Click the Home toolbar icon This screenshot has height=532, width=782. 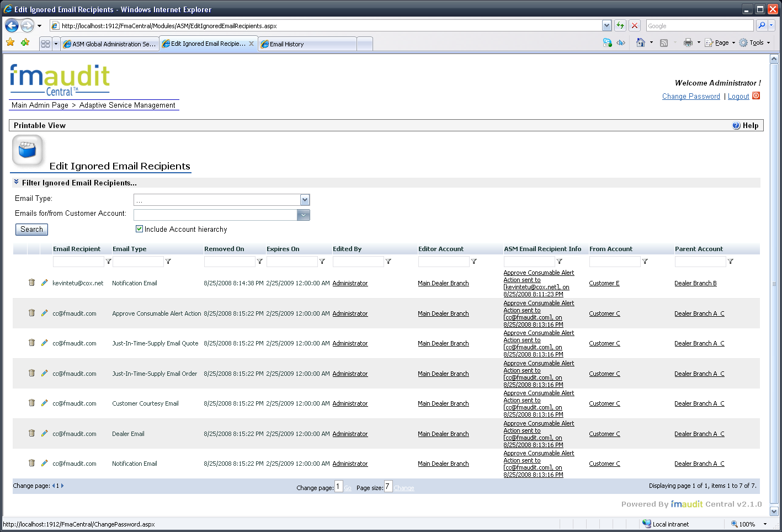coord(640,42)
